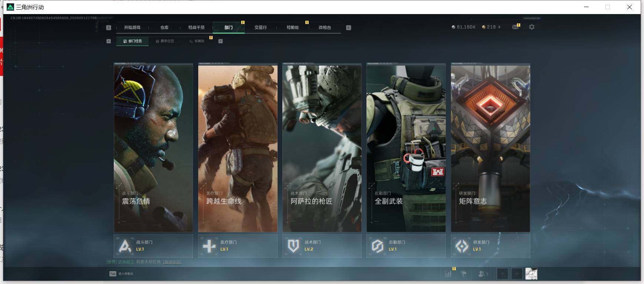Click the 战术部门 shield icon

tap(293, 246)
